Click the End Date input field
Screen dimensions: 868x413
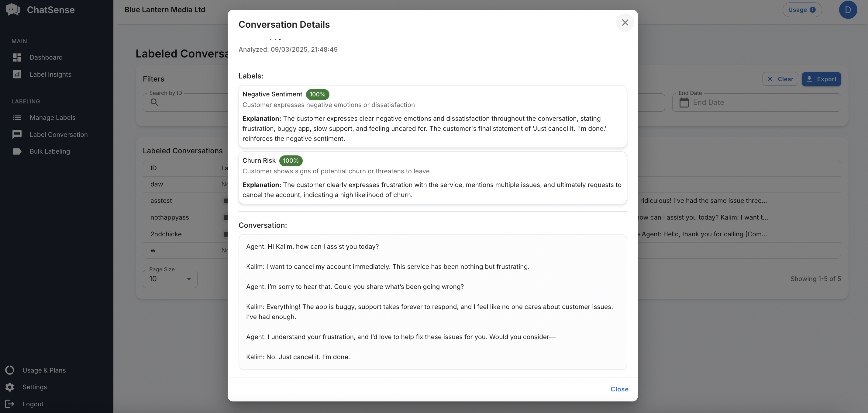click(x=762, y=102)
